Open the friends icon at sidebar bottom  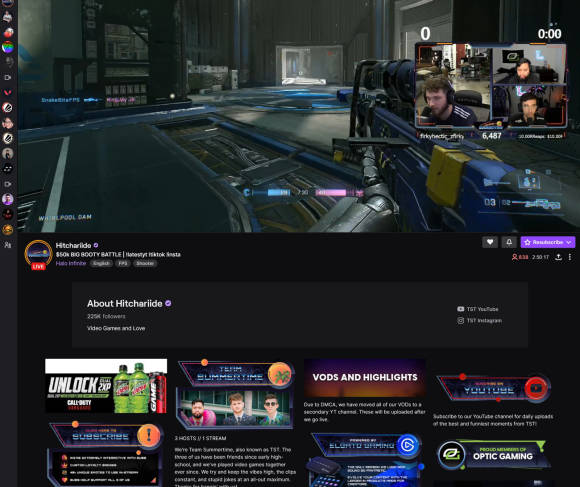tap(8, 245)
